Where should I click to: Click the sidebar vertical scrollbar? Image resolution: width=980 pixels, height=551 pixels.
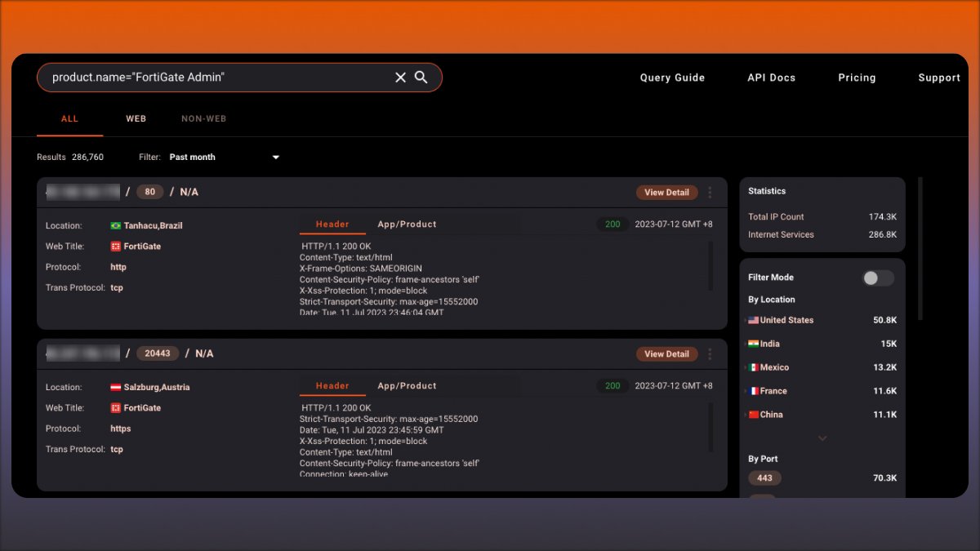[920, 249]
